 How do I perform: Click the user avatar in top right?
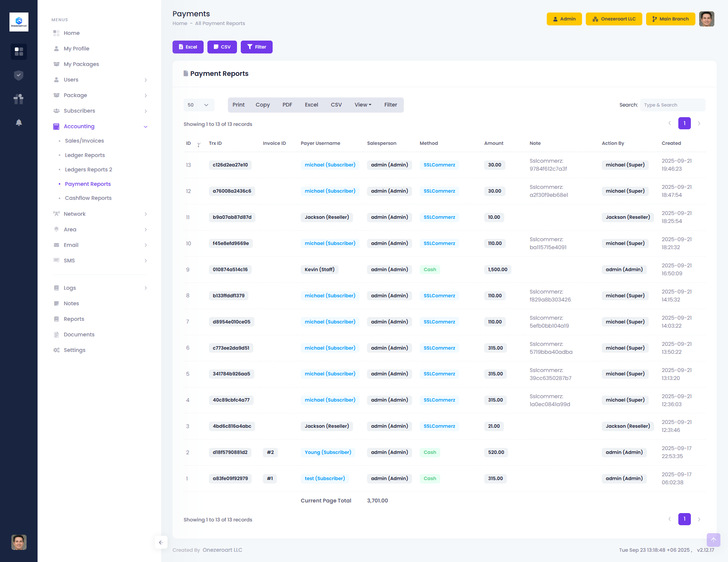click(x=706, y=19)
